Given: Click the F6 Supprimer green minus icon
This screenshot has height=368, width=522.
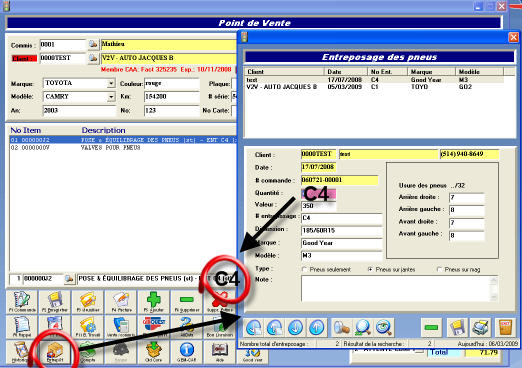Looking at the screenshot, I should pos(187,301).
